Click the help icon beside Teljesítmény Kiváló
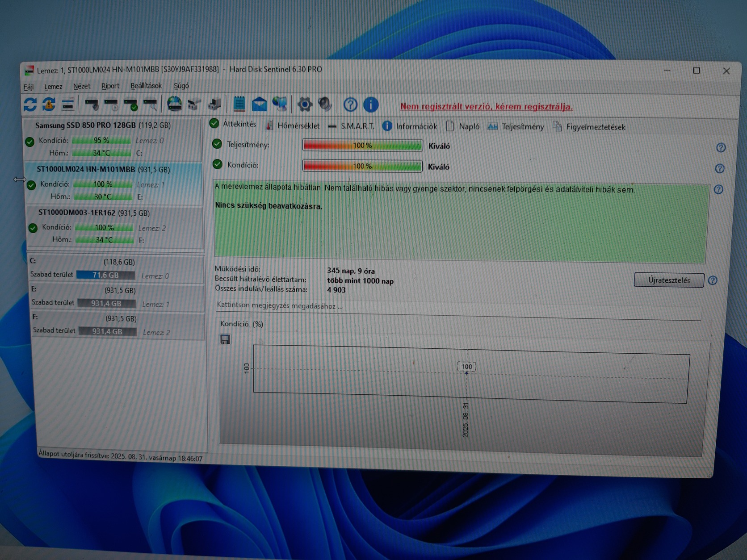The image size is (747, 560). (x=721, y=147)
